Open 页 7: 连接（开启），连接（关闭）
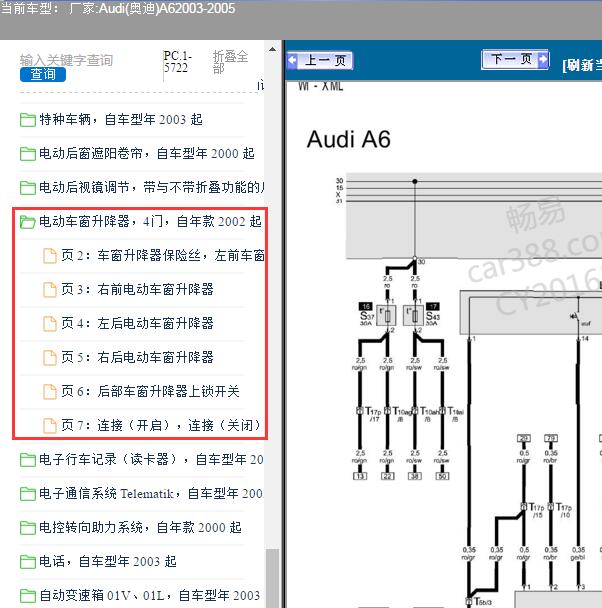Viewport: 602px width, 608px height. coord(161,425)
